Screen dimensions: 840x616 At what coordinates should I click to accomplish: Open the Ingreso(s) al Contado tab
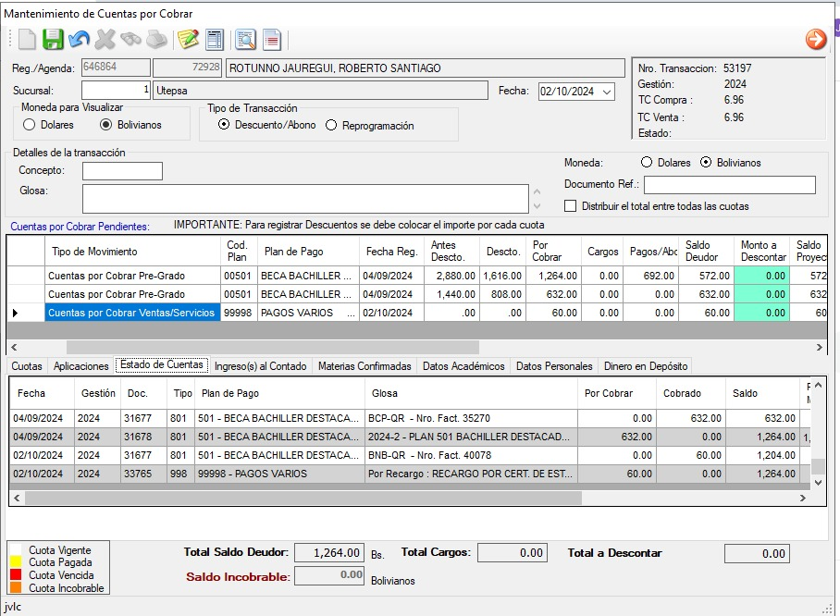[x=260, y=366]
